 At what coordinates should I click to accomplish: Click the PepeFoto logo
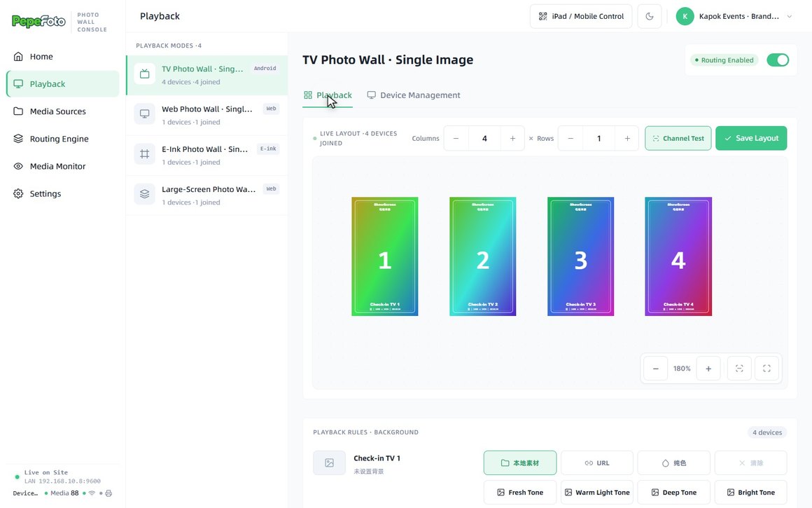(38, 21)
